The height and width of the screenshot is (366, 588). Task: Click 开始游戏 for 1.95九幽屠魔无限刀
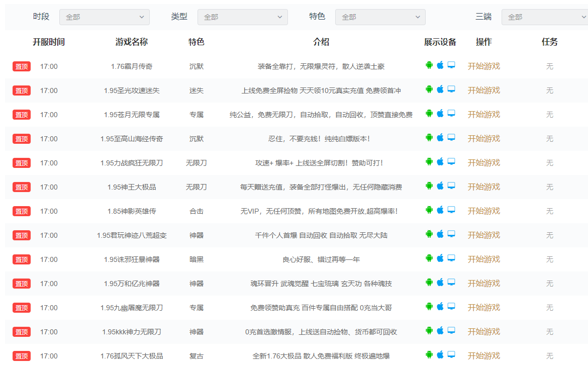click(x=484, y=308)
